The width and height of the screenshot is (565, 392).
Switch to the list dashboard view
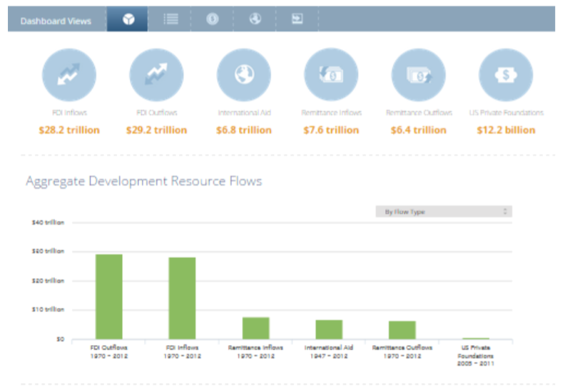coord(170,19)
